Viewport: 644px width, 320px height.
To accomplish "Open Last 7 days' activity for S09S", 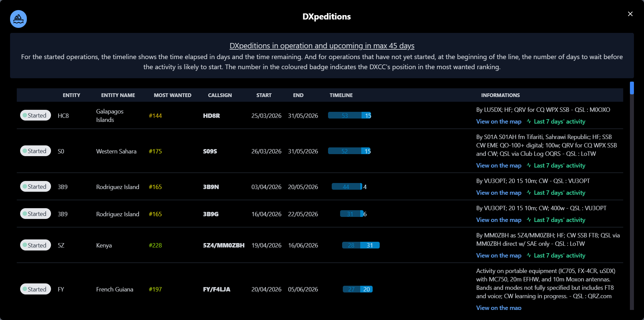I will point(559,166).
